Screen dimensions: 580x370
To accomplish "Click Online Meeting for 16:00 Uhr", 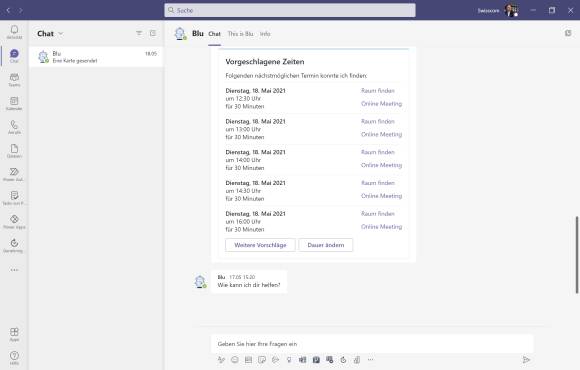I will click(381, 226).
